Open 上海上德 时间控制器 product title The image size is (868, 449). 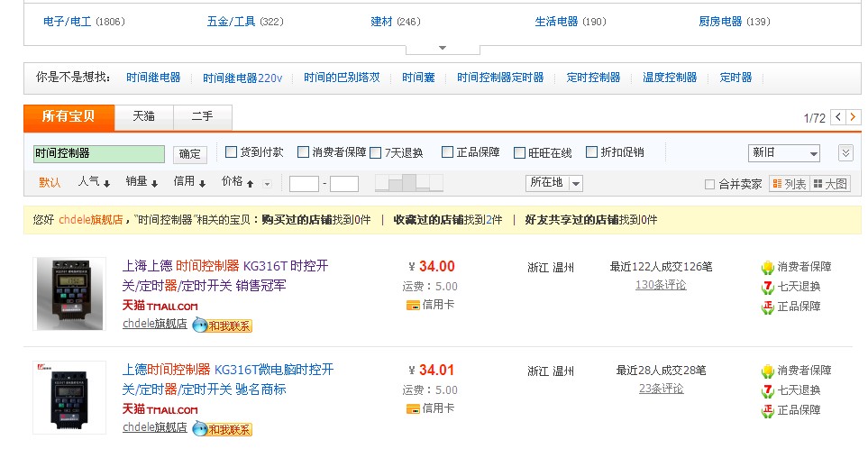(x=225, y=276)
